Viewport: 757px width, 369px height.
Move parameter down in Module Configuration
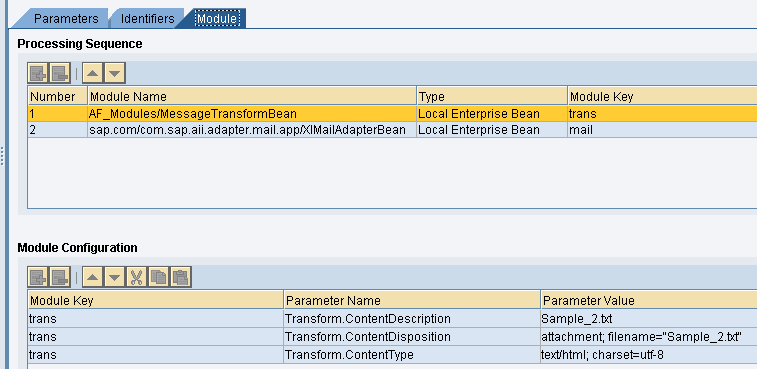pos(115,277)
